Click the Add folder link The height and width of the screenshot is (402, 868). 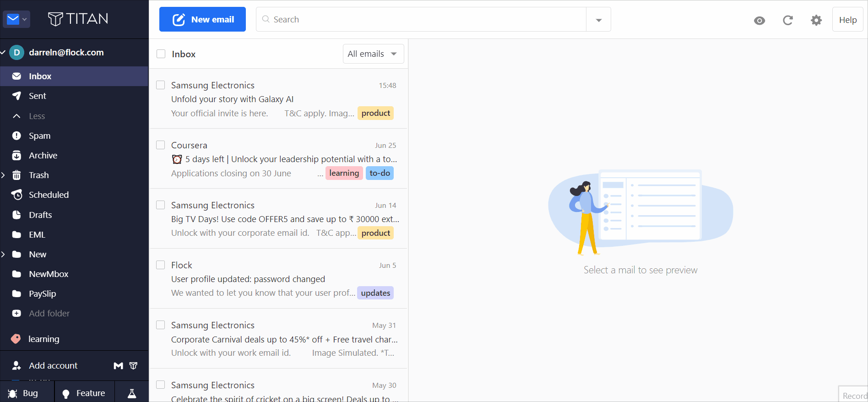[49, 313]
